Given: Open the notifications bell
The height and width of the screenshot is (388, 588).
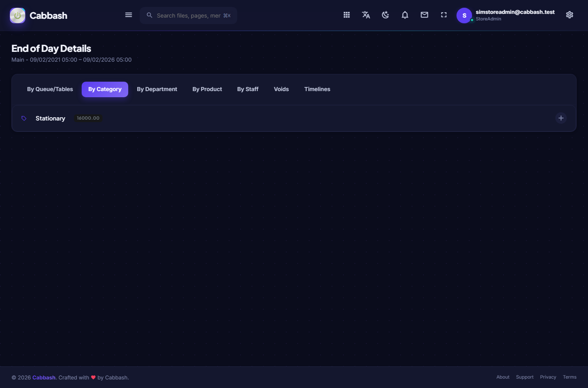Looking at the screenshot, I should pyautogui.click(x=405, y=15).
